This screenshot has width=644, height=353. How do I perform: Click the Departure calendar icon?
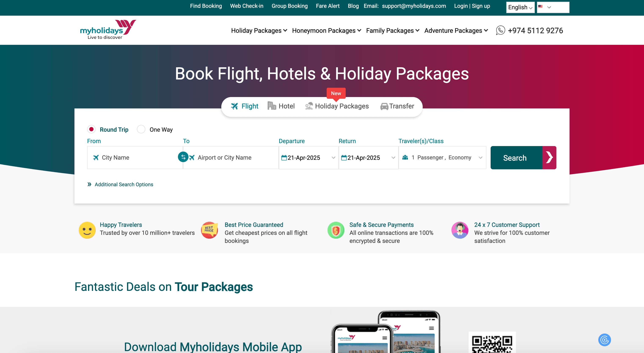click(284, 158)
